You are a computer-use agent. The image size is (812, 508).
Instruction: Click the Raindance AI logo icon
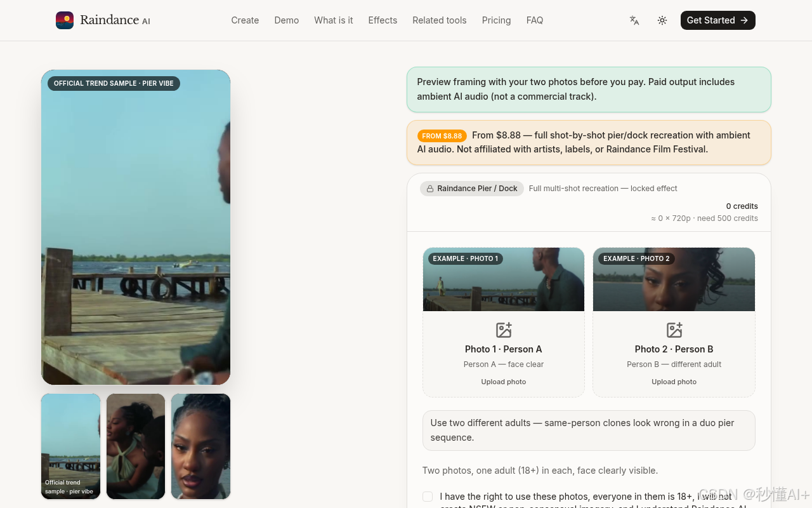[x=65, y=20]
